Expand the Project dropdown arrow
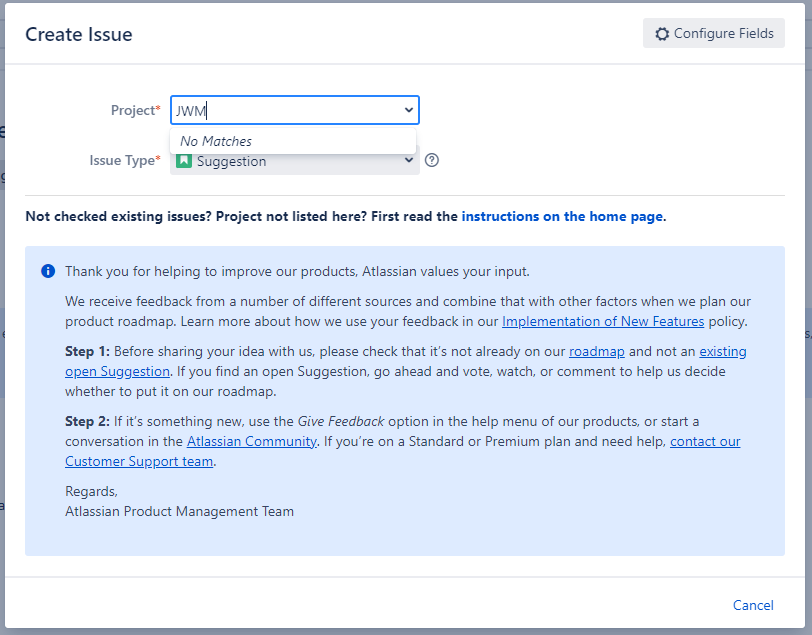The width and height of the screenshot is (812, 635). 409,110
